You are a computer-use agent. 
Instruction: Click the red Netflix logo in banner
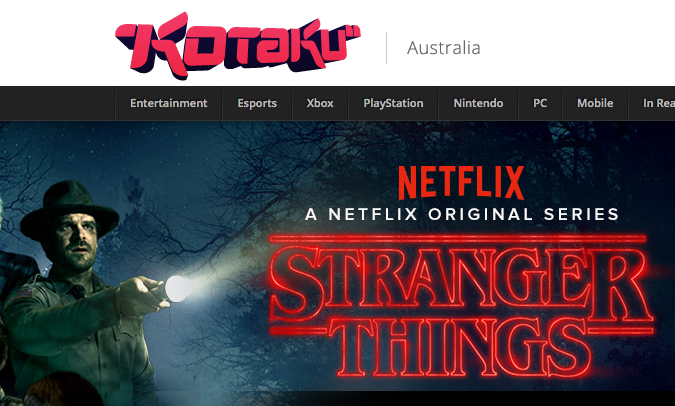[461, 183]
